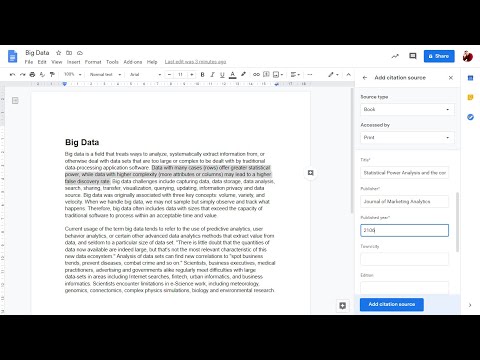The height and width of the screenshot is (360, 480).
Task: Run spelling and grammar check
Action: (42, 74)
